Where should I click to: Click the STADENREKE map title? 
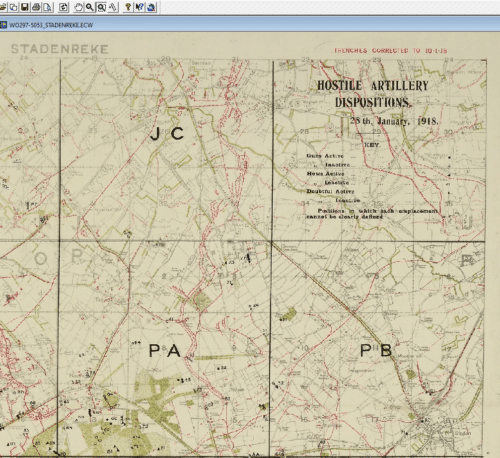pos(60,49)
